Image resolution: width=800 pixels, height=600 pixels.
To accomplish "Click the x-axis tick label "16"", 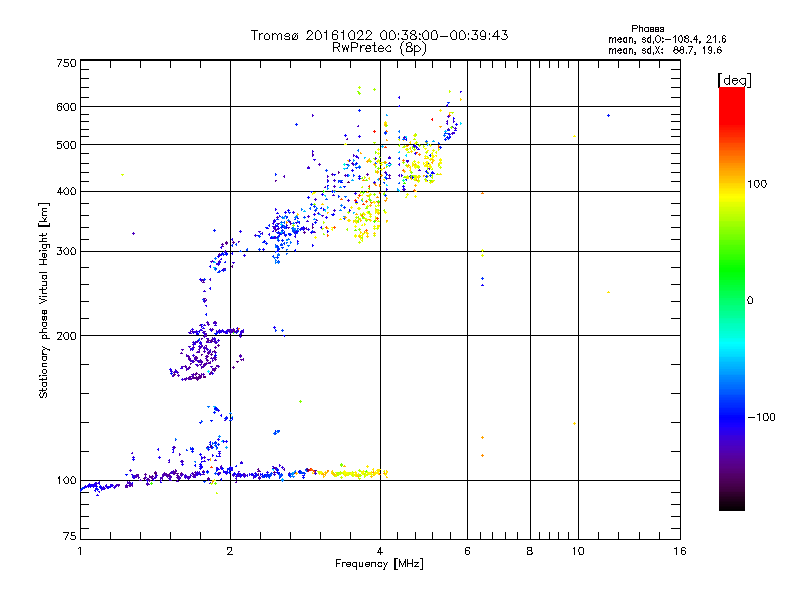I will (680, 551).
